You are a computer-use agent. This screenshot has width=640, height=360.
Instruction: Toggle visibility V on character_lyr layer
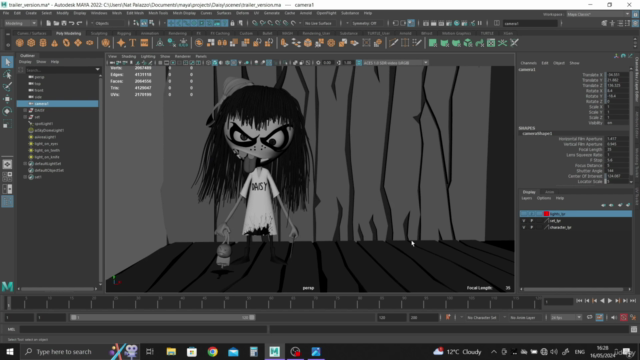point(524,227)
